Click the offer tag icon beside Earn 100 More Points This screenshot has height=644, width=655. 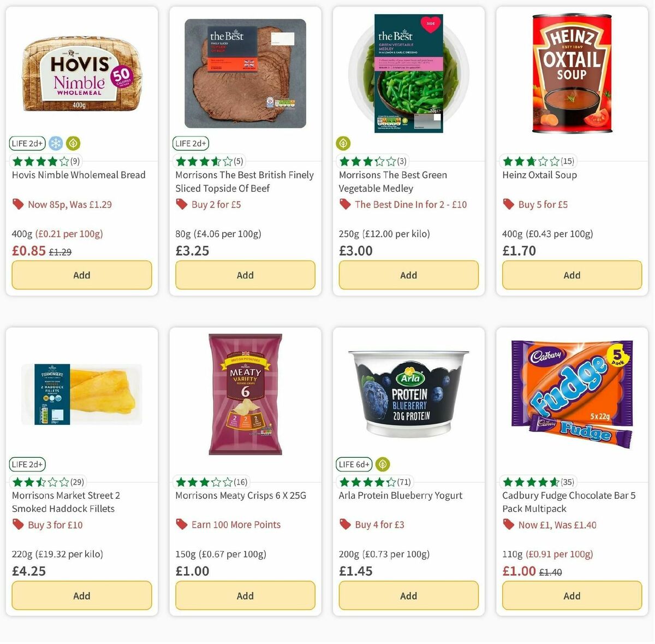[x=181, y=524]
